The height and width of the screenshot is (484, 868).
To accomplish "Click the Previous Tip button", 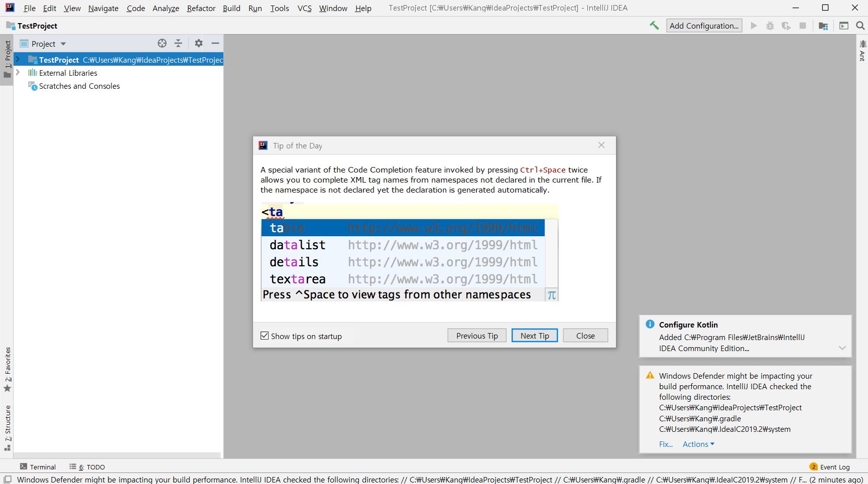I will coord(477,336).
